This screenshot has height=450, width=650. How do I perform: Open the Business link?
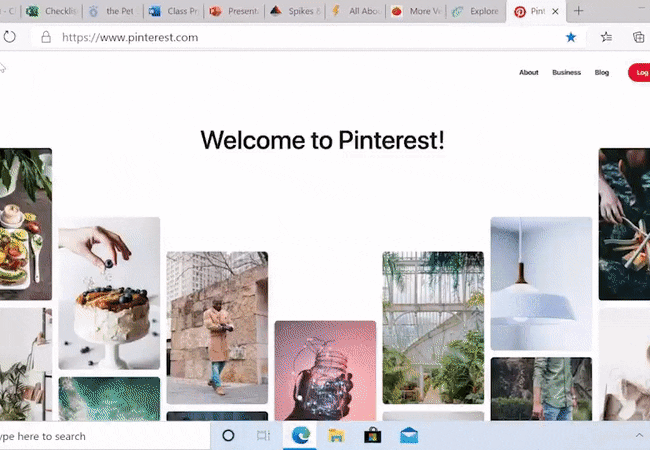point(566,73)
